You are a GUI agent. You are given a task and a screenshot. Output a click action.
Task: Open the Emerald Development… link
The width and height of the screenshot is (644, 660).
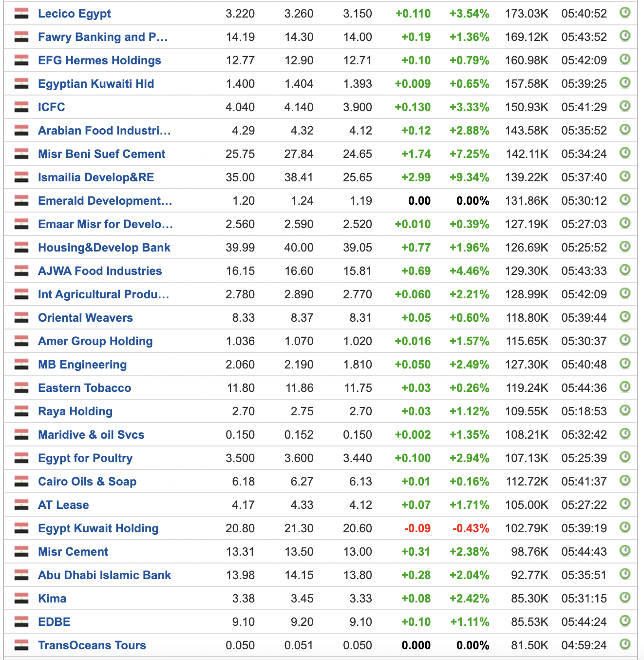point(105,201)
